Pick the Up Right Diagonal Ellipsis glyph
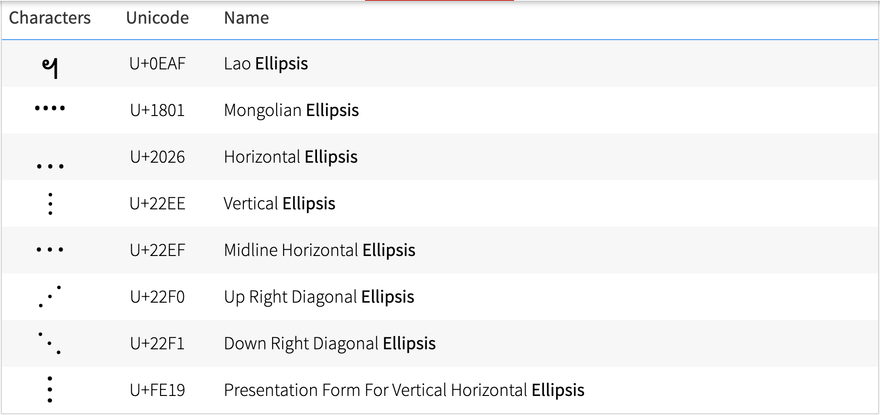 point(50,297)
